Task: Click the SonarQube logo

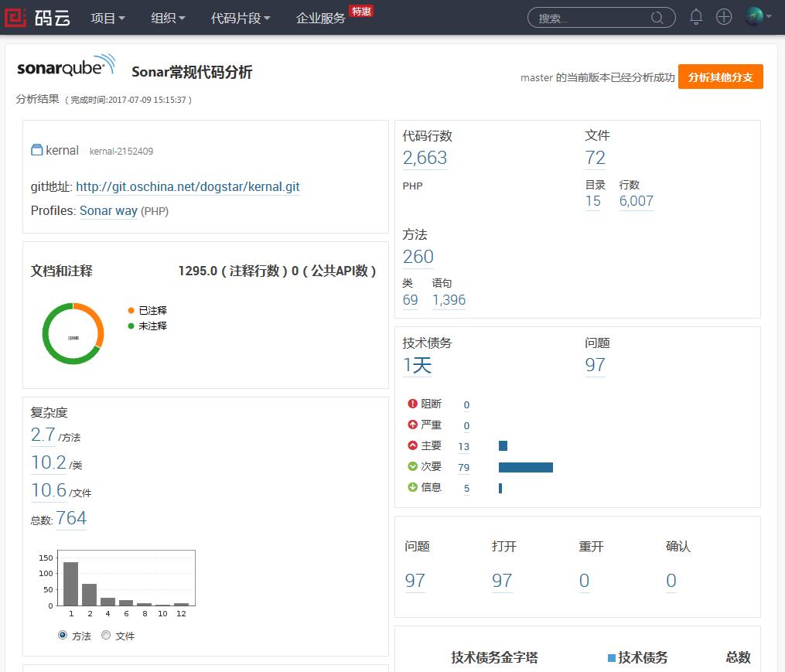Action: tap(67, 67)
